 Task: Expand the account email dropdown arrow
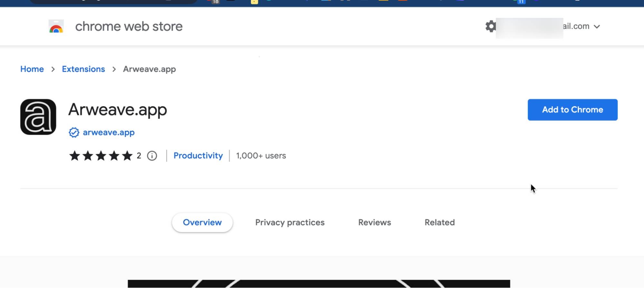tap(597, 27)
